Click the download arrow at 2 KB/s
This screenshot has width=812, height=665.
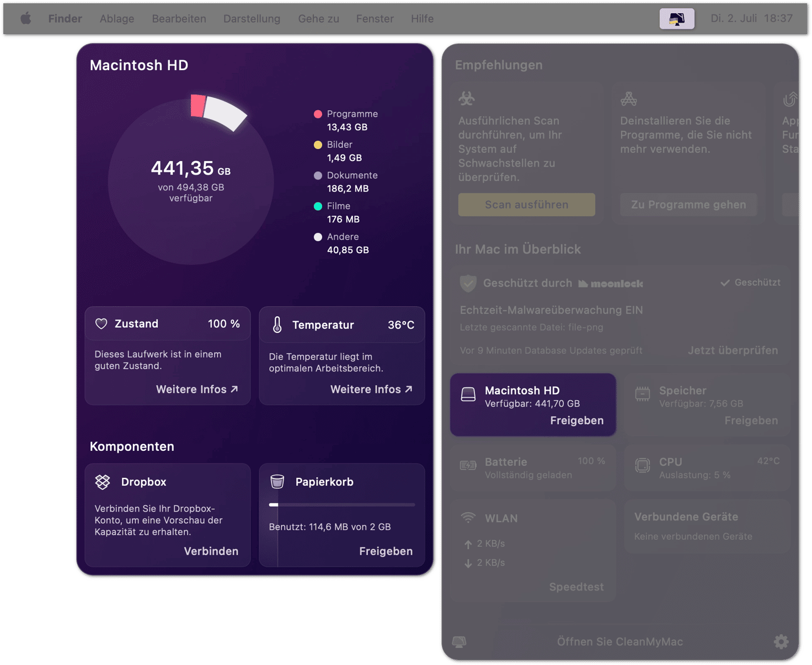pos(468,563)
